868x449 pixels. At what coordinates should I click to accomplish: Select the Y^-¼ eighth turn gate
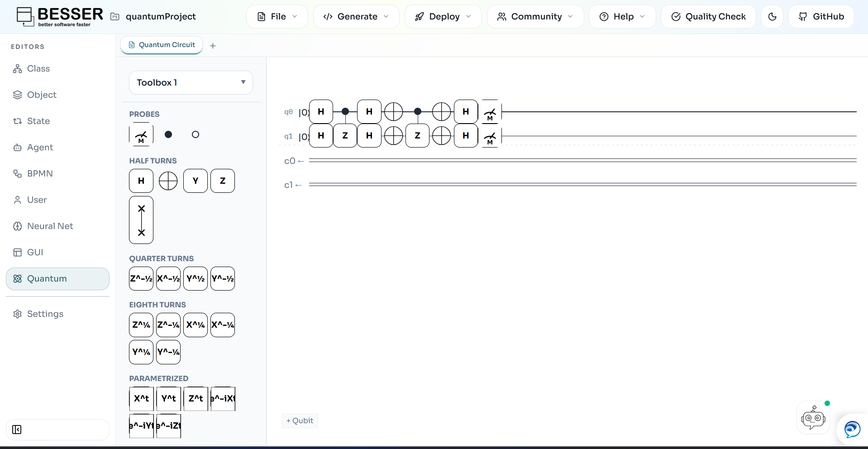coord(168,352)
